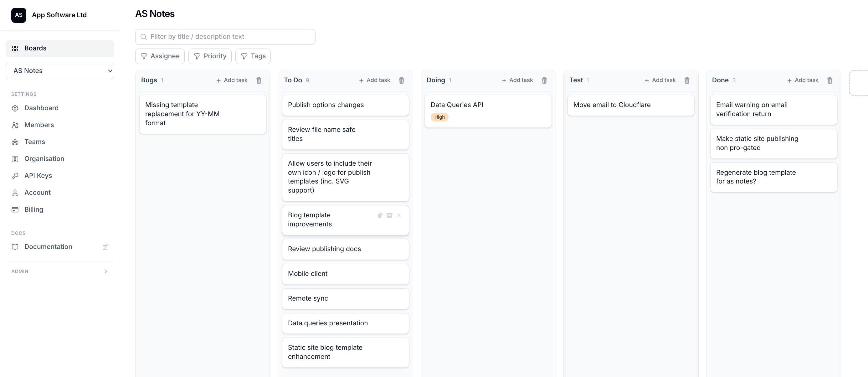Viewport: 868px width, 377px height.
Task: Open the Regenerate blog template card
Action: 773,177
